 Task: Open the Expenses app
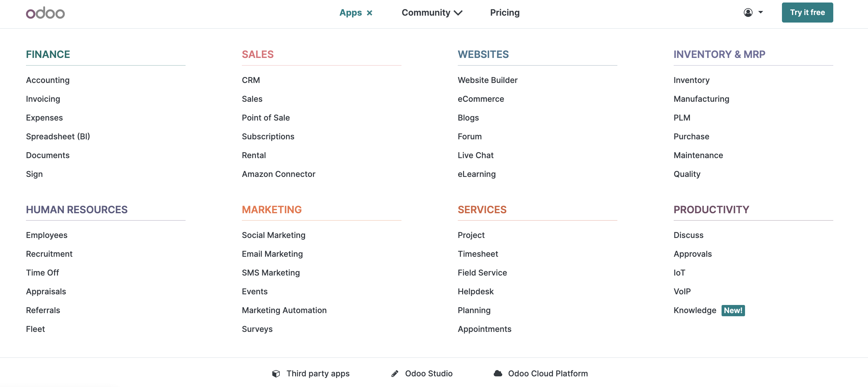click(x=44, y=118)
